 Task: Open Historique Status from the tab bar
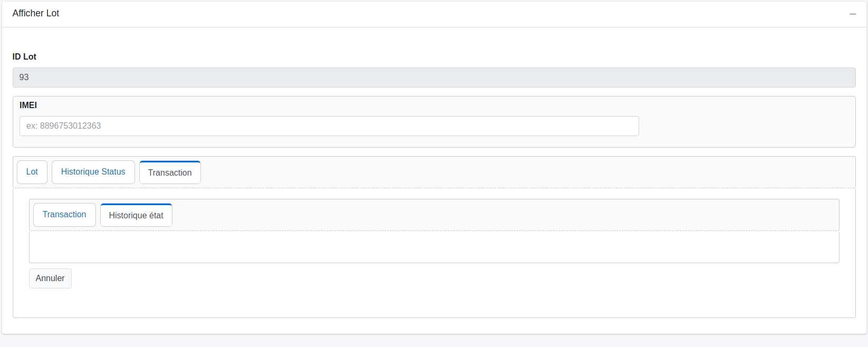pos(93,171)
